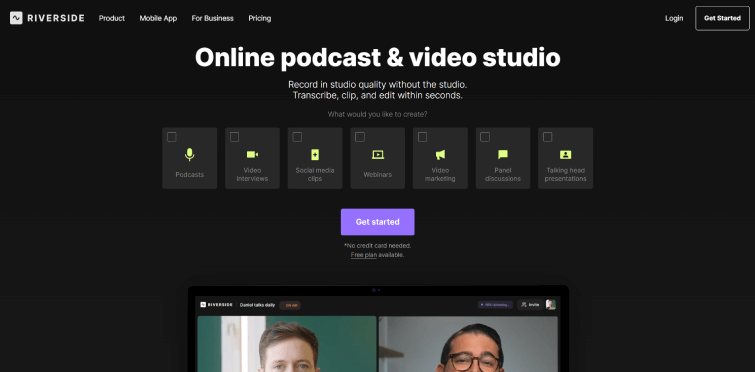Viewport: 755px width, 372px height.
Task: Toggle the Panel discussions checkbox
Action: point(485,137)
